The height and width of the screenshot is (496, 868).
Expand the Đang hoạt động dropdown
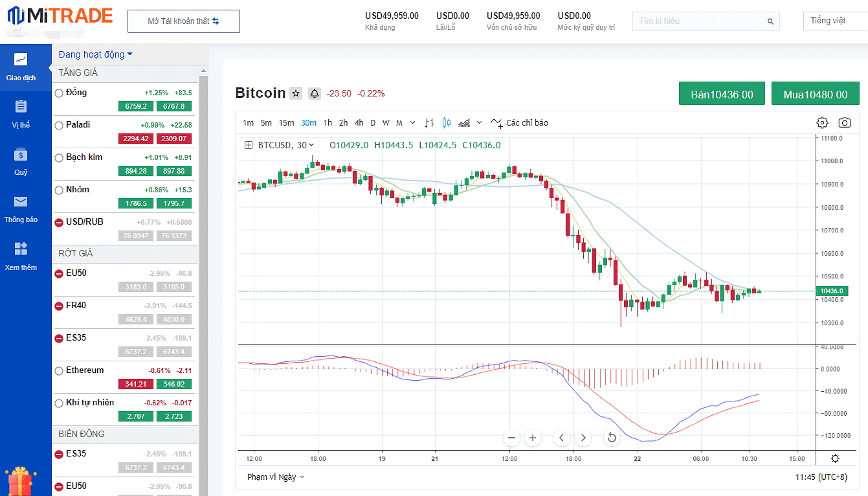click(x=95, y=54)
